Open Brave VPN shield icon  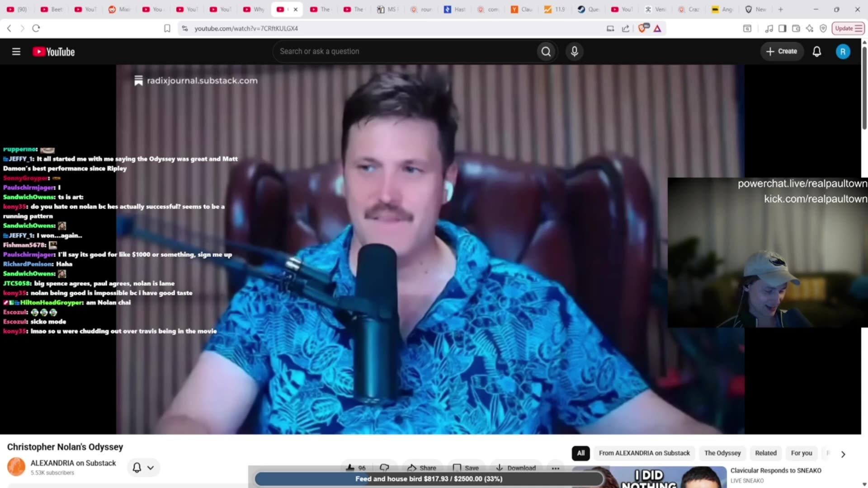click(823, 28)
